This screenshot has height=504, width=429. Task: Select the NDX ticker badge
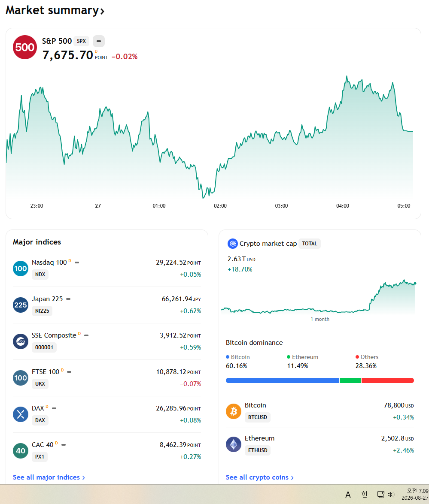[40, 275]
